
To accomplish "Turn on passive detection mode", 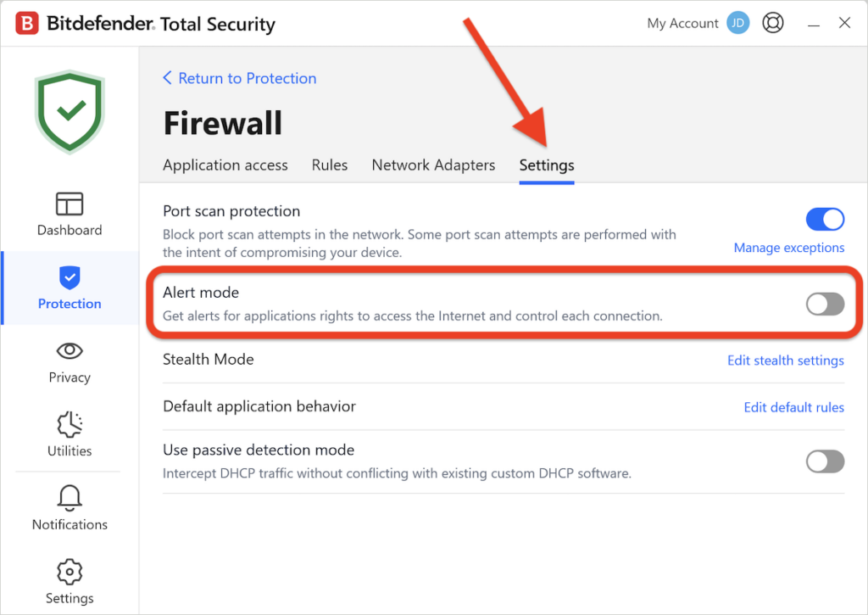I will (x=824, y=461).
